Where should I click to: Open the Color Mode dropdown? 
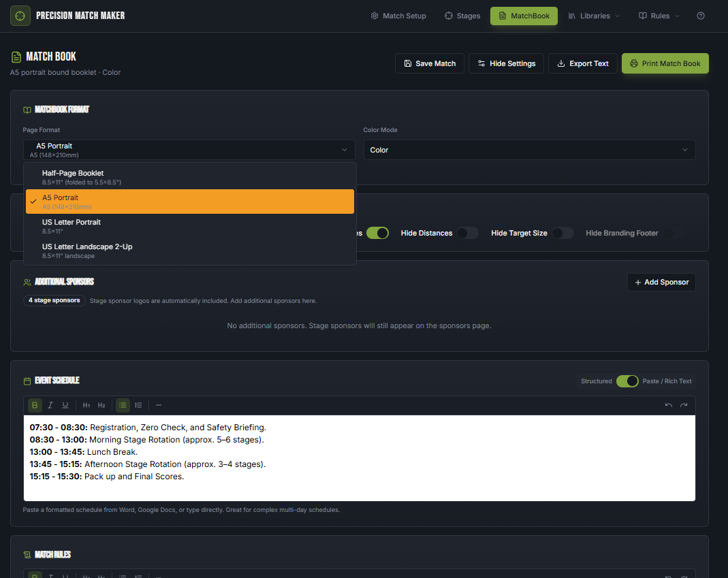pos(529,150)
